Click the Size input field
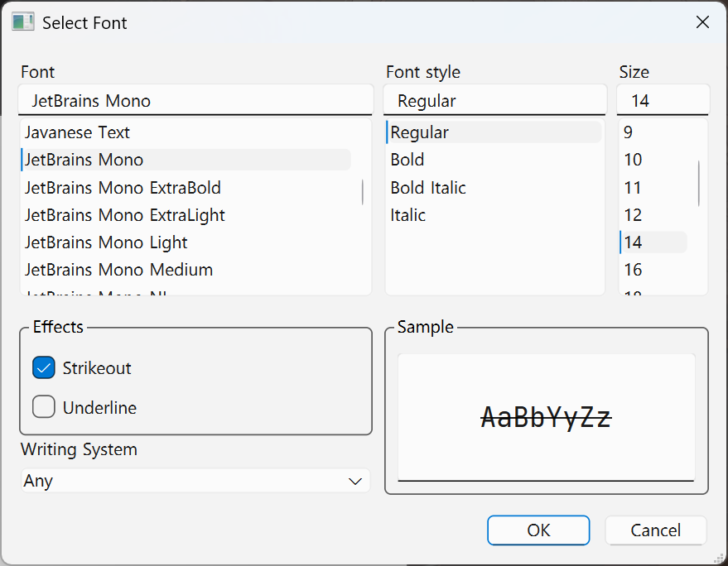The width and height of the screenshot is (728, 566). point(663,101)
